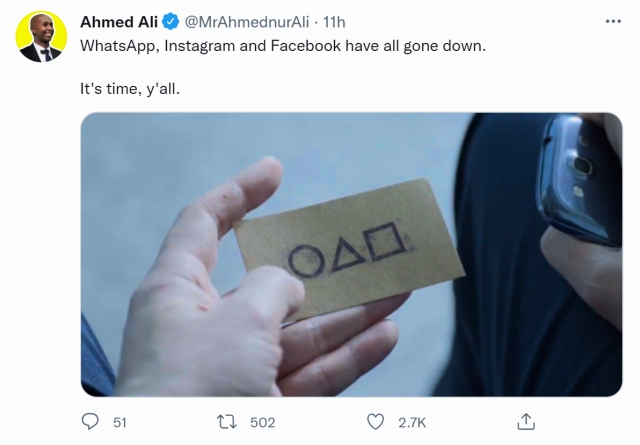Click the phone in the tweet image
This screenshot has height=445, width=640.
pos(580,180)
